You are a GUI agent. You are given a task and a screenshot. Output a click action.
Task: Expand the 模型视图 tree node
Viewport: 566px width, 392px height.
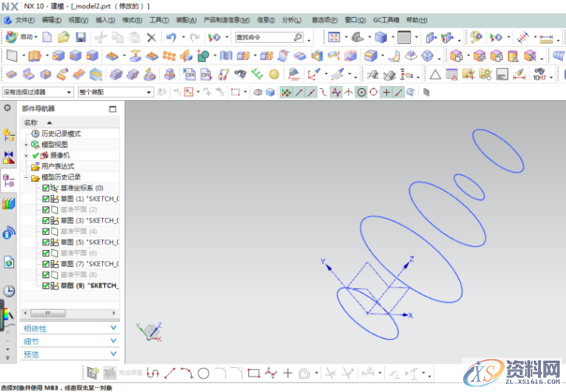[x=26, y=144]
